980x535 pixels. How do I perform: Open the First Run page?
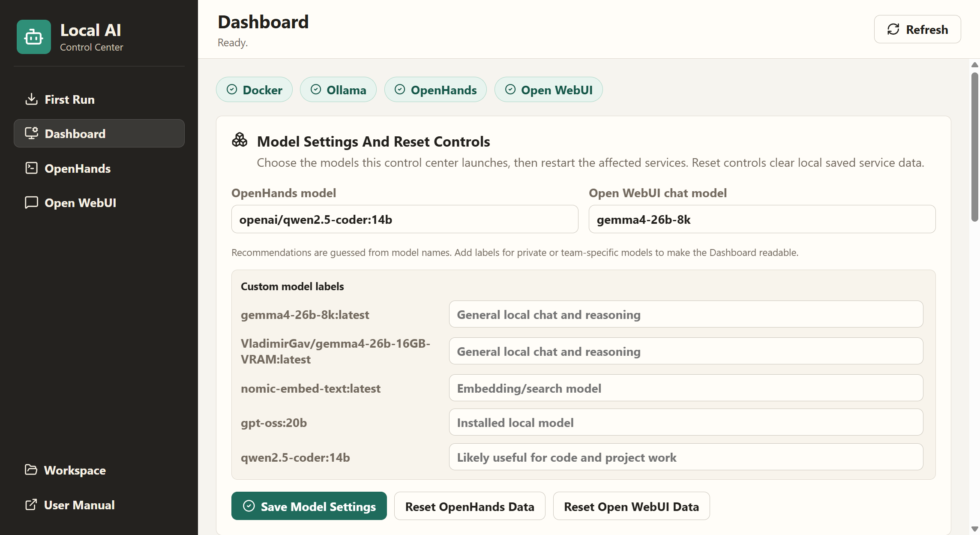click(99, 99)
